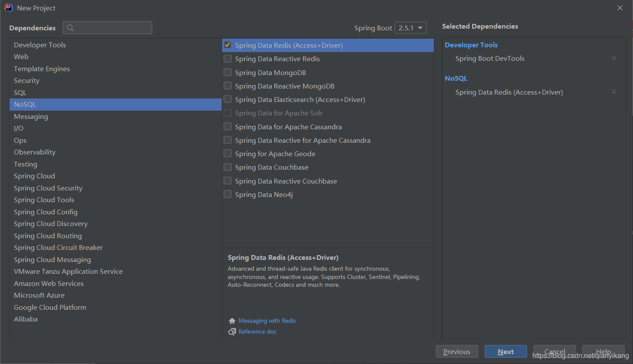The image size is (633, 364).
Task: Select Ops category
Action: coord(115,140)
